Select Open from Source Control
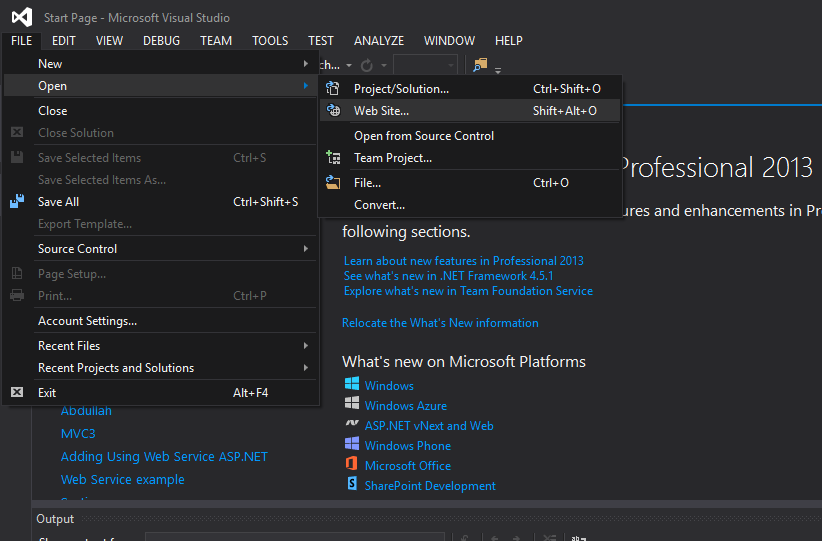This screenshot has width=822, height=541. click(470, 135)
